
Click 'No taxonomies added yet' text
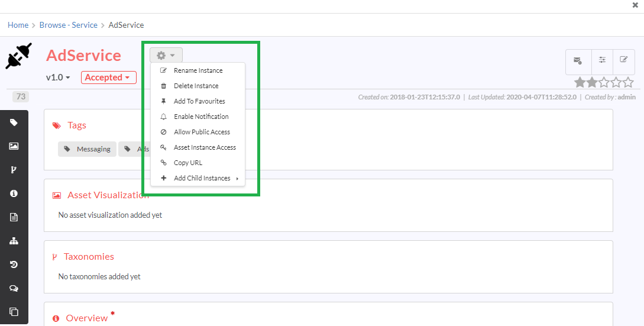[99, 277]
